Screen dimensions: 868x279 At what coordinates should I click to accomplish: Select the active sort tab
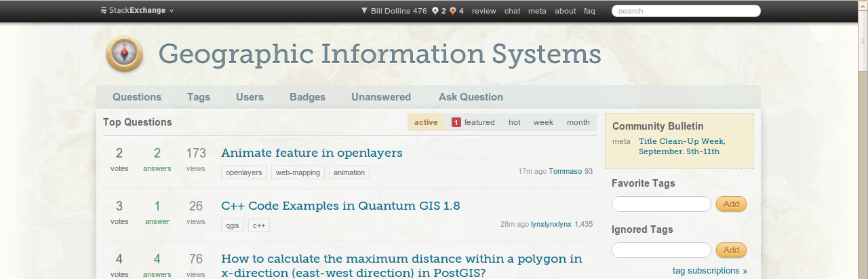tap(426, 122)
